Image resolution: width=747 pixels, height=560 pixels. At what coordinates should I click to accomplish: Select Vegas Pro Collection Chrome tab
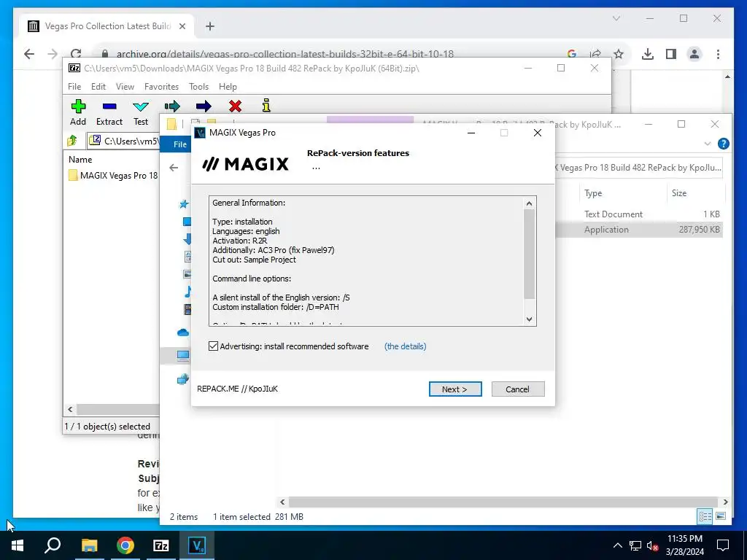pyautogui.click(x=107, y=26)
